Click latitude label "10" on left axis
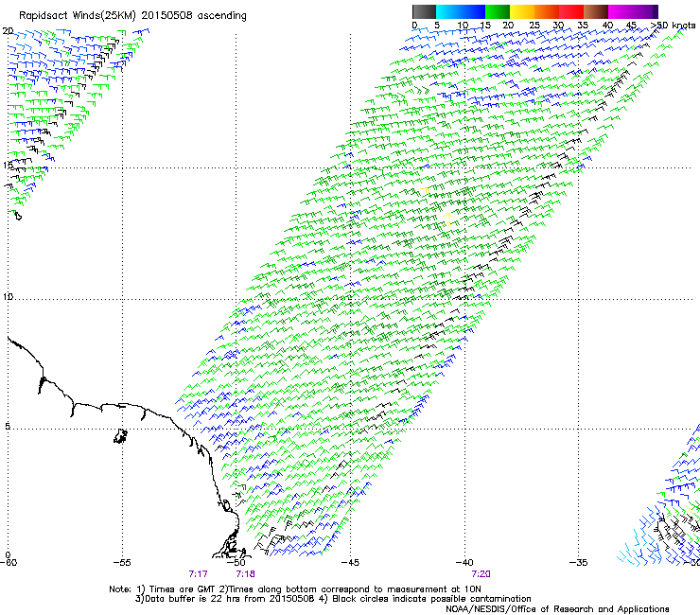700x615 pixels. click(8, 296)
